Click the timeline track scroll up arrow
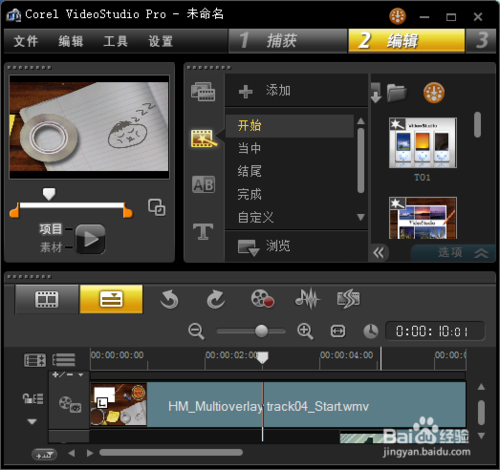 [481, 387]
